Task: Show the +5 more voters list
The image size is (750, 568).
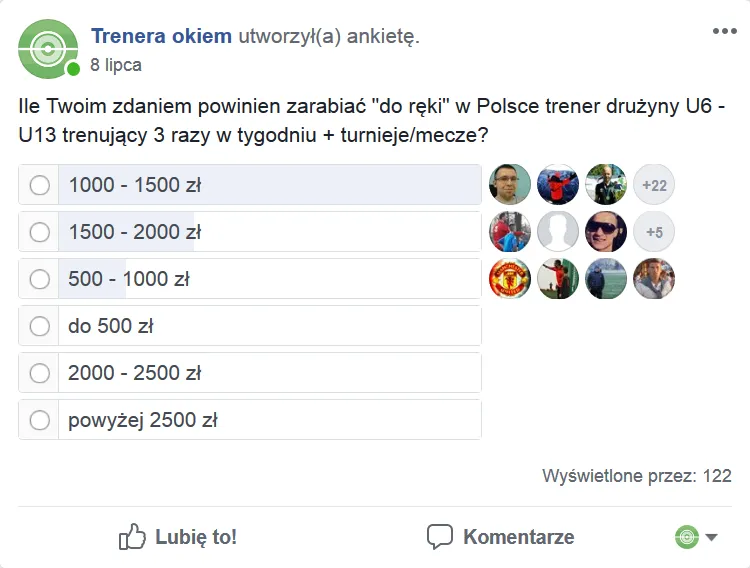Action: click(654, 232)
